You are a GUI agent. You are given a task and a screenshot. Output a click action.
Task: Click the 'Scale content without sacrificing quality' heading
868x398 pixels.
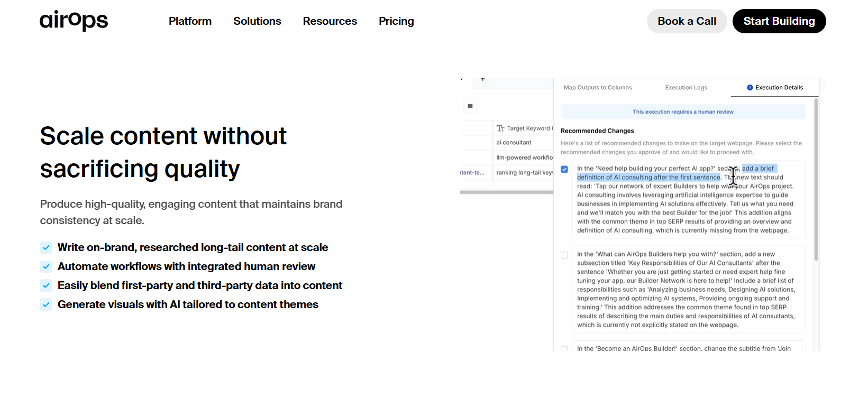pyautogui.click(x=163, y=152)
